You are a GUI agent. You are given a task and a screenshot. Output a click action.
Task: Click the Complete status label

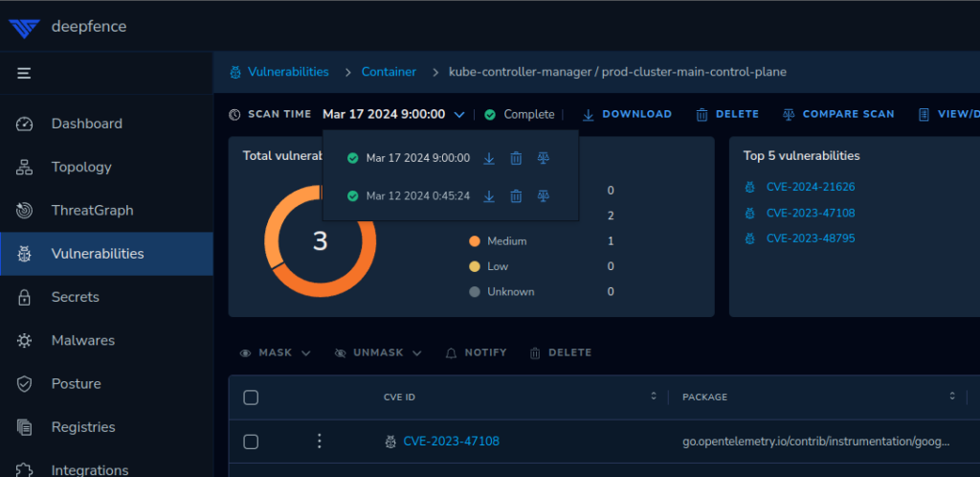[x=528, y=114]
